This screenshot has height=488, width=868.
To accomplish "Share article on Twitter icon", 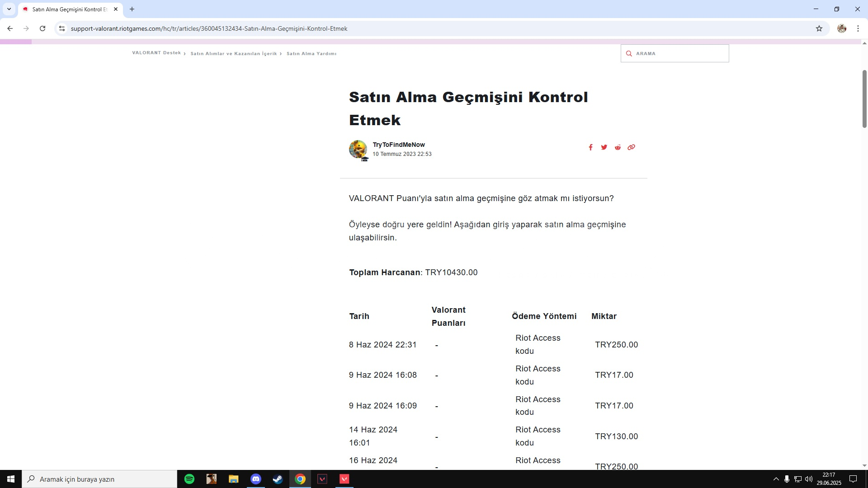I will (x=604, y=147).
